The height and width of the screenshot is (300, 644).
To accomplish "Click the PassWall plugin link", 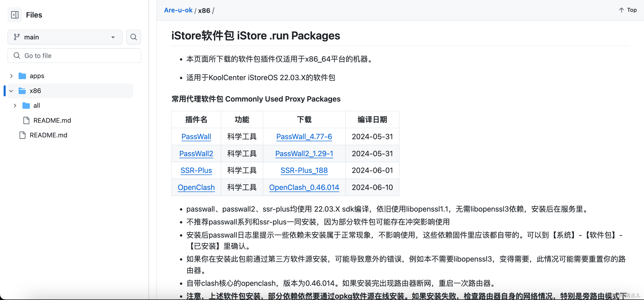I will click(x=196, y=136).
